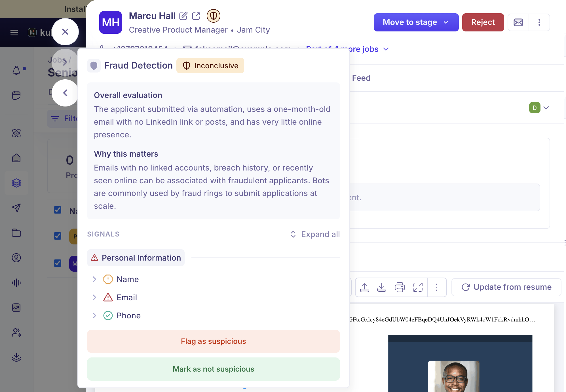Click the comment input field
Viewport: 566px width, 392px height.
pos(444,197)
